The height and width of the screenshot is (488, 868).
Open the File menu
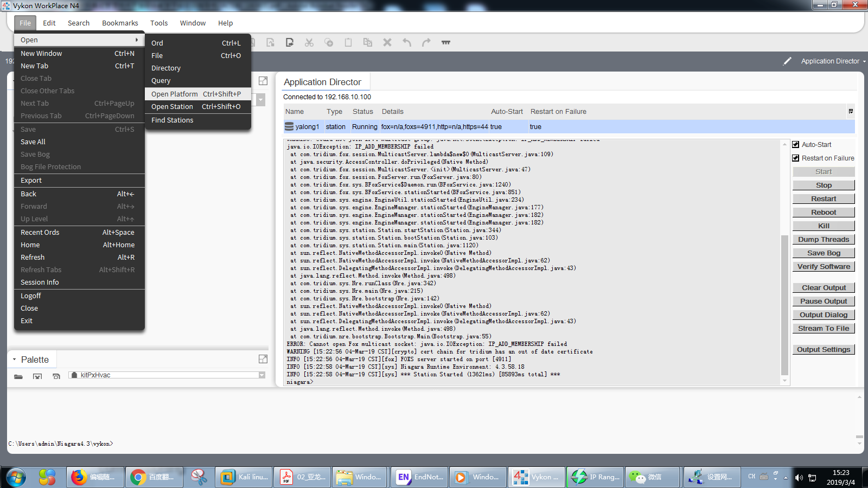pos(25,23)
